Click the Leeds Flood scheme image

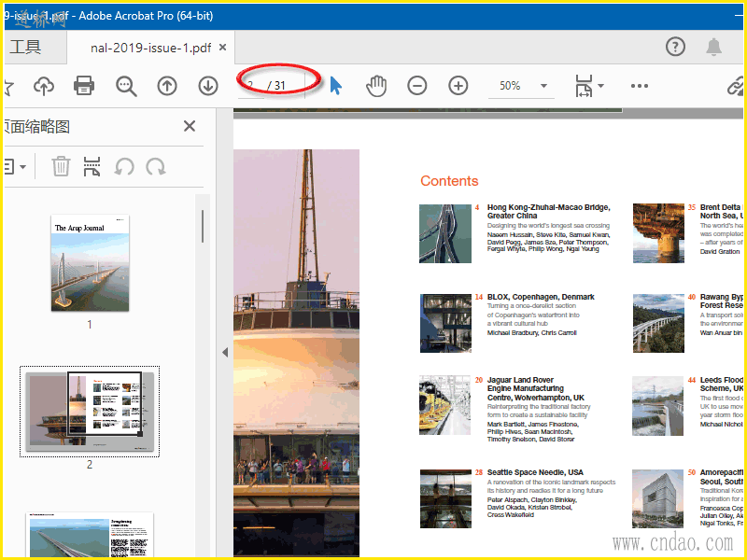[x=657, y=406]
